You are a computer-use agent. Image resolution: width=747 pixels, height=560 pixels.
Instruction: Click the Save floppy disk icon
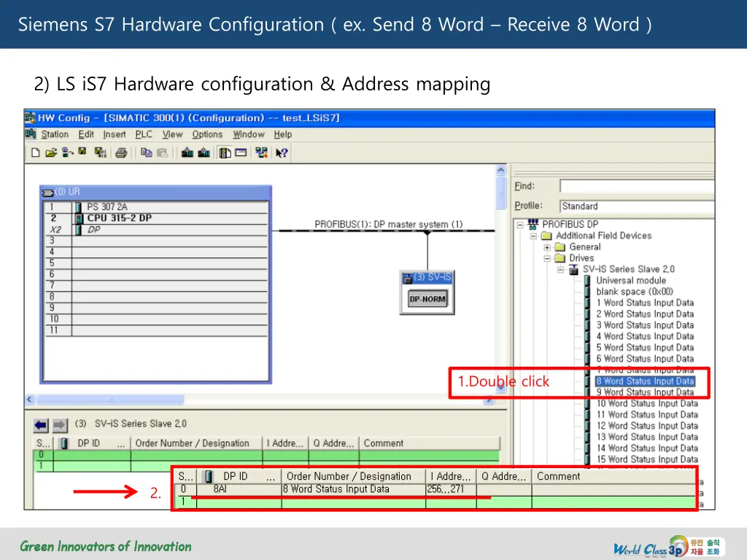[x=82, y=152]
